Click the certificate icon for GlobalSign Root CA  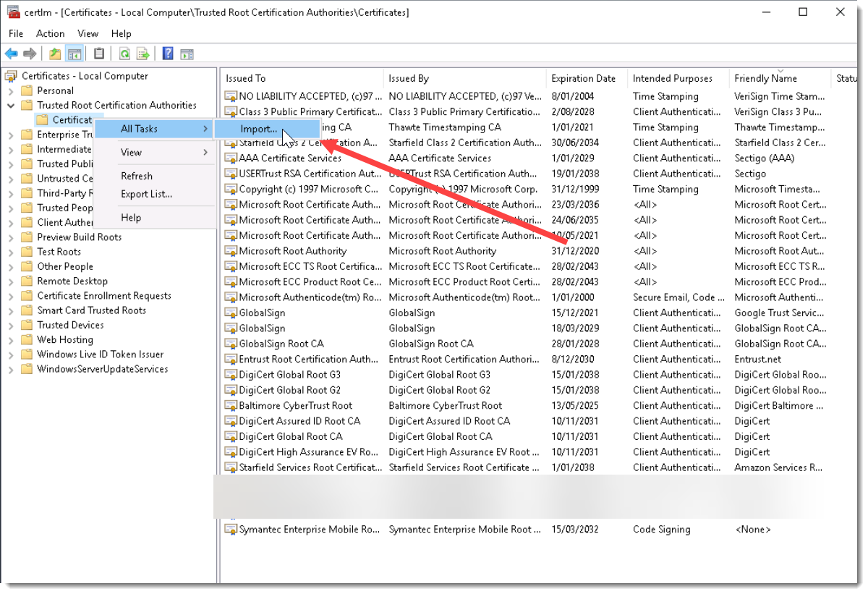coord(231,344)
